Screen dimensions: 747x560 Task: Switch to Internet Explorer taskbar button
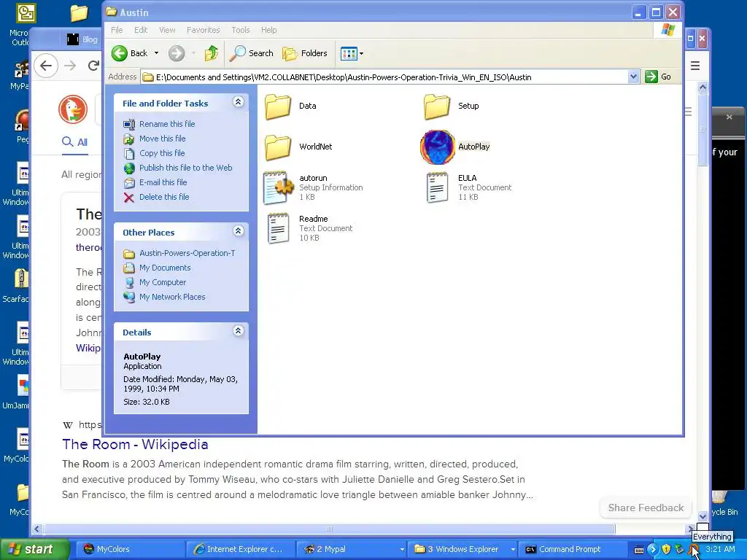[239, 549]
